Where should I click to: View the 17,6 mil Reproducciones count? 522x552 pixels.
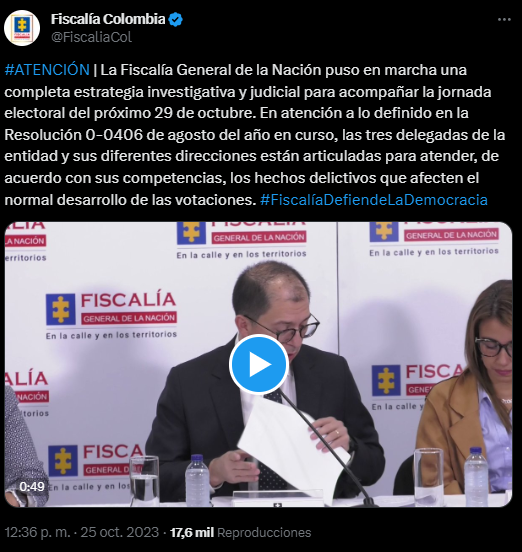(240, 532)
